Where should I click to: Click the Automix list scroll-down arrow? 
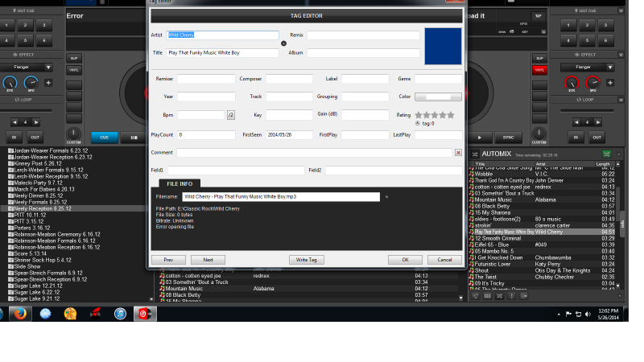tap(617, 286)
